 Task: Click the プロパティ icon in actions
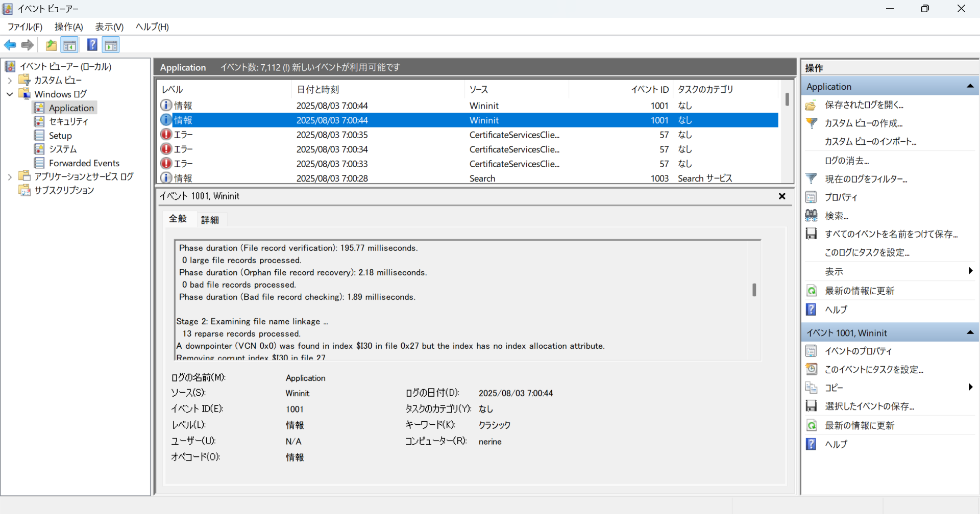pos(811,197)
